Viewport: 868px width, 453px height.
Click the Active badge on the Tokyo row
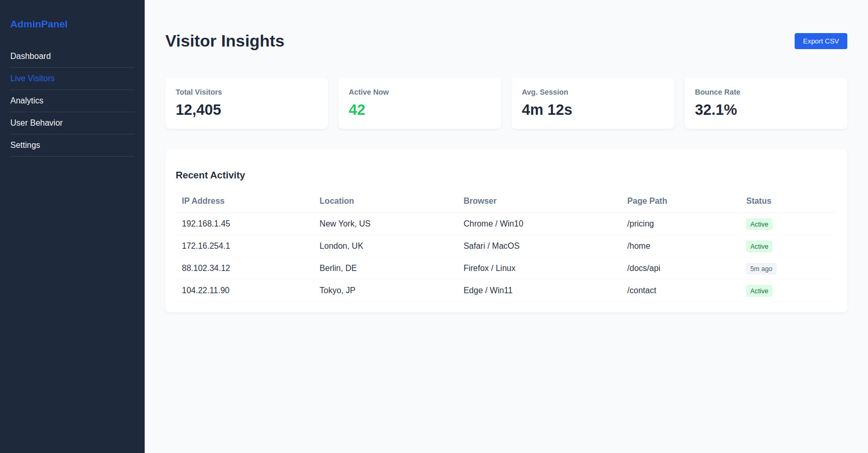tap(758, 291)
